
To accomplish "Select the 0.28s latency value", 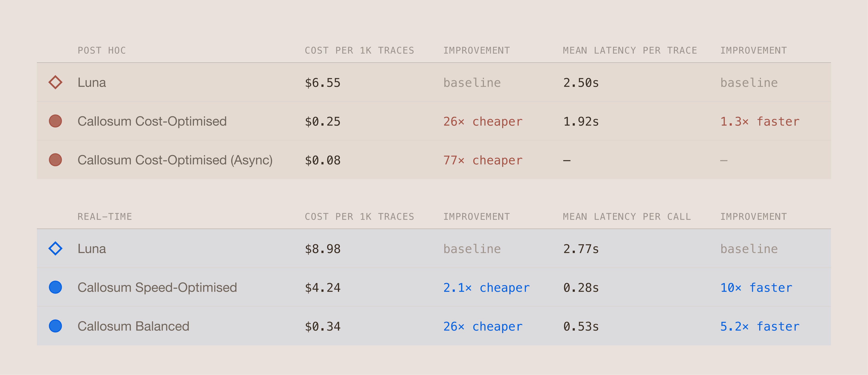I will tap(581, 287).
